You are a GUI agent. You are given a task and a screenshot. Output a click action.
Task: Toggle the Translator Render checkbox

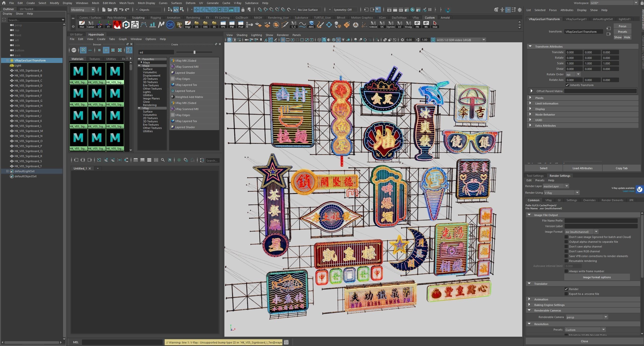(x=566, y=289)
